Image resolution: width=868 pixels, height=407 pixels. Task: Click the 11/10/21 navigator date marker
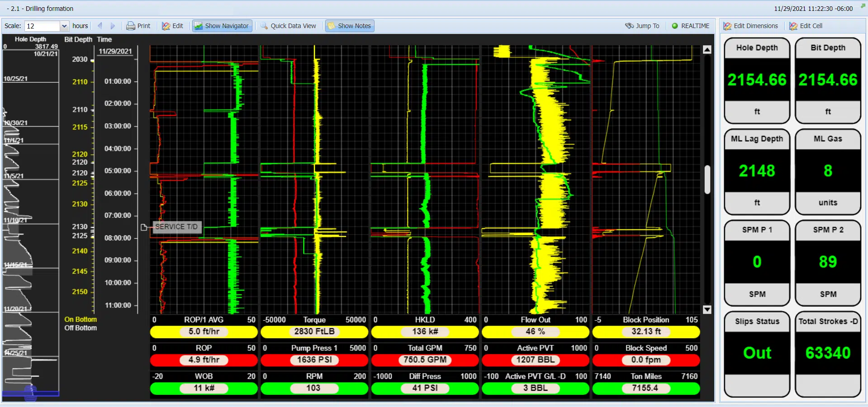[15, 220]
